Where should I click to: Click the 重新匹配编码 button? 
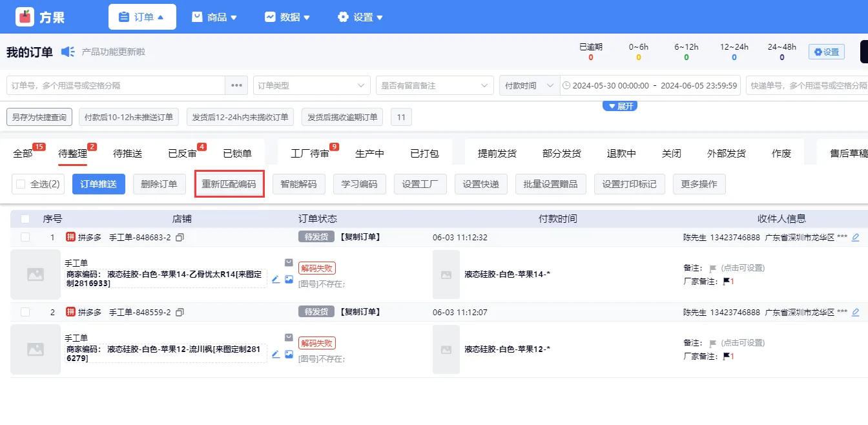pos(229,184)
